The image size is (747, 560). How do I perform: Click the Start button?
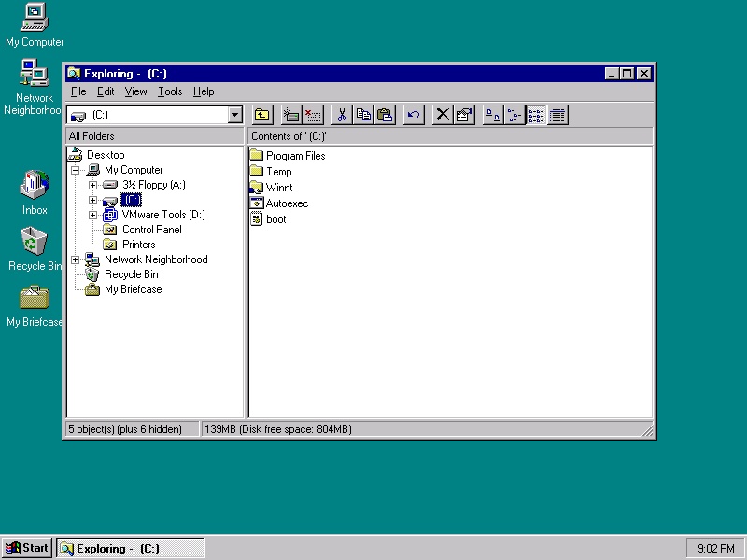pos(27,548)
